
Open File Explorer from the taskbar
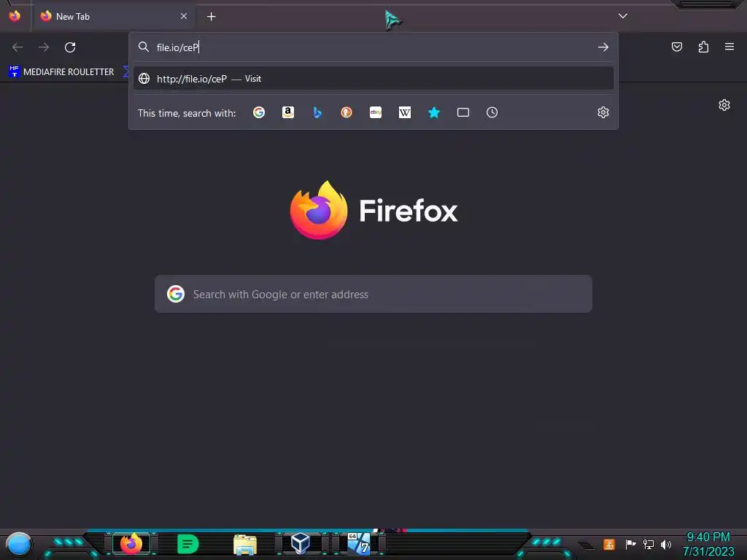[x=245, y=544]
